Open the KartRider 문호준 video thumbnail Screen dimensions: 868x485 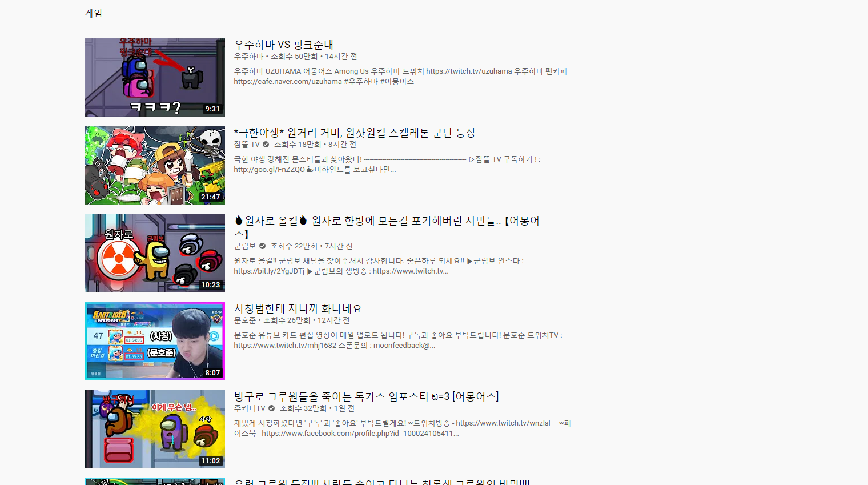tap(155, 341)
